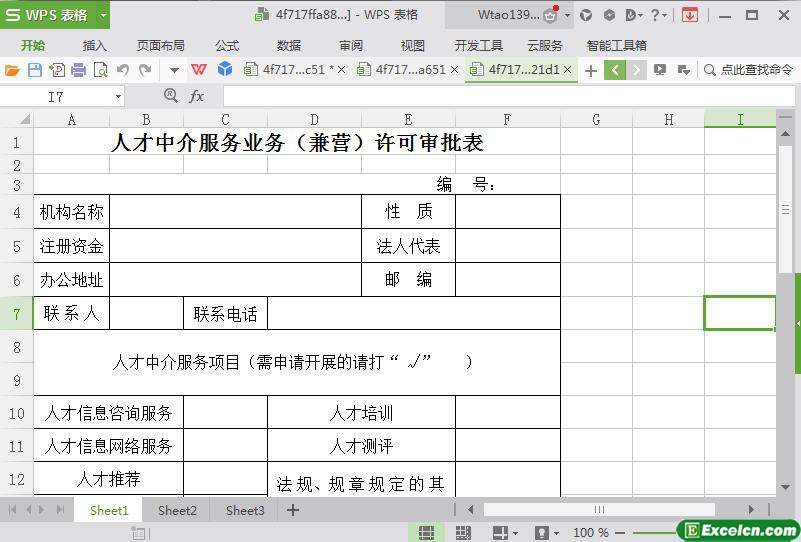Jump to first sheet navigation arrow

coord(12,509)
